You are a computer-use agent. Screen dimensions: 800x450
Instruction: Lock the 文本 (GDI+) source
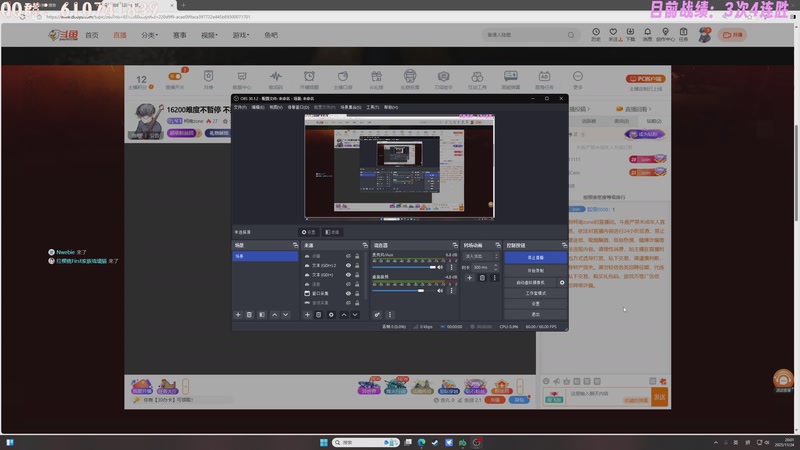[357, 275]
